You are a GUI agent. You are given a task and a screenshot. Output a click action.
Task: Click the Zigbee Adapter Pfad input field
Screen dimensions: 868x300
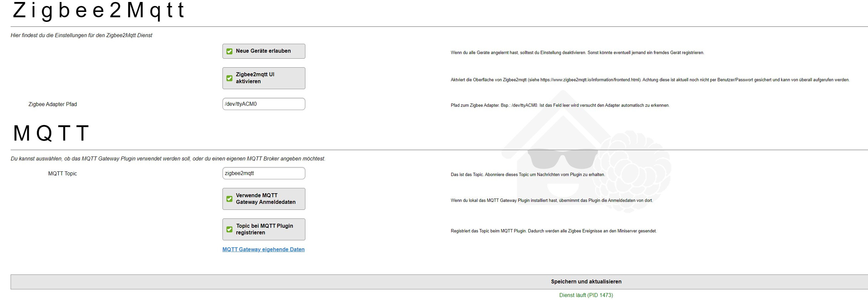coord(264,104)
